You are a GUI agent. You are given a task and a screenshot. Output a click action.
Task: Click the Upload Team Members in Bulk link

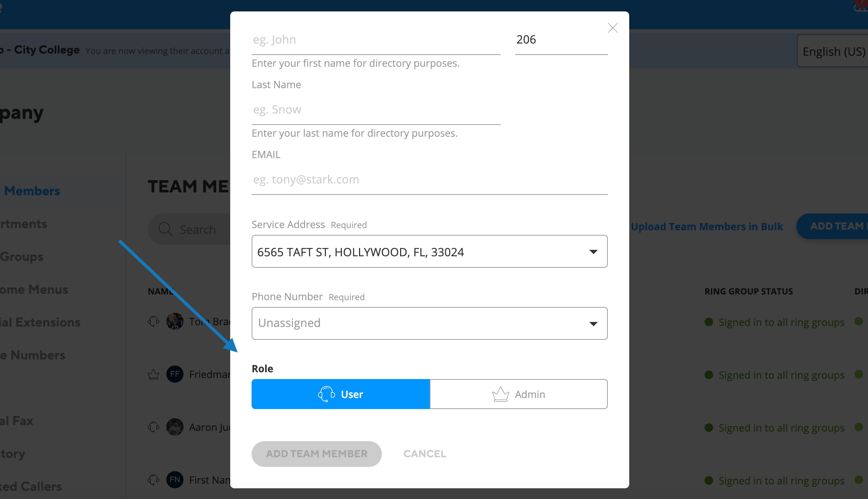pos(707,227)
